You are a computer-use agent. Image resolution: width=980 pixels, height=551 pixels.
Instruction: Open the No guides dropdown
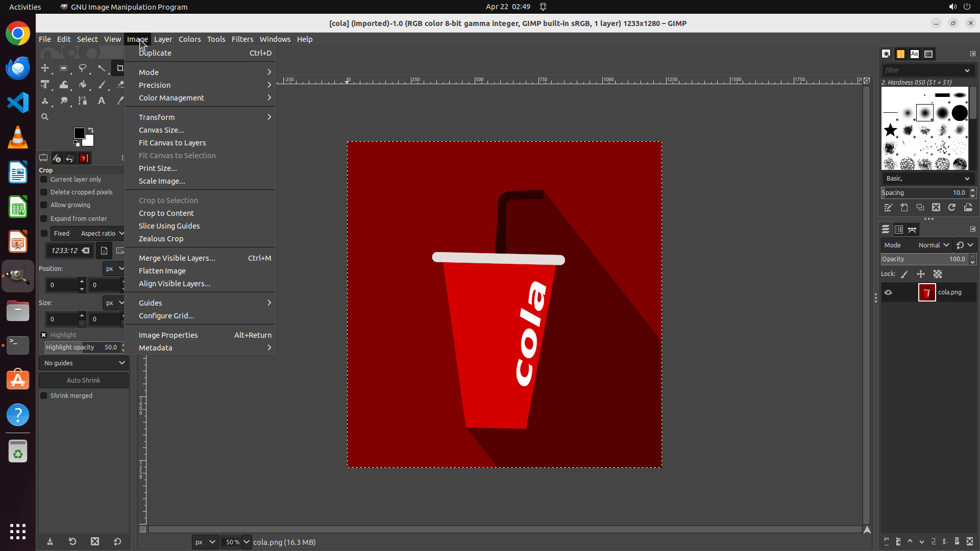(x=84, y=363)
